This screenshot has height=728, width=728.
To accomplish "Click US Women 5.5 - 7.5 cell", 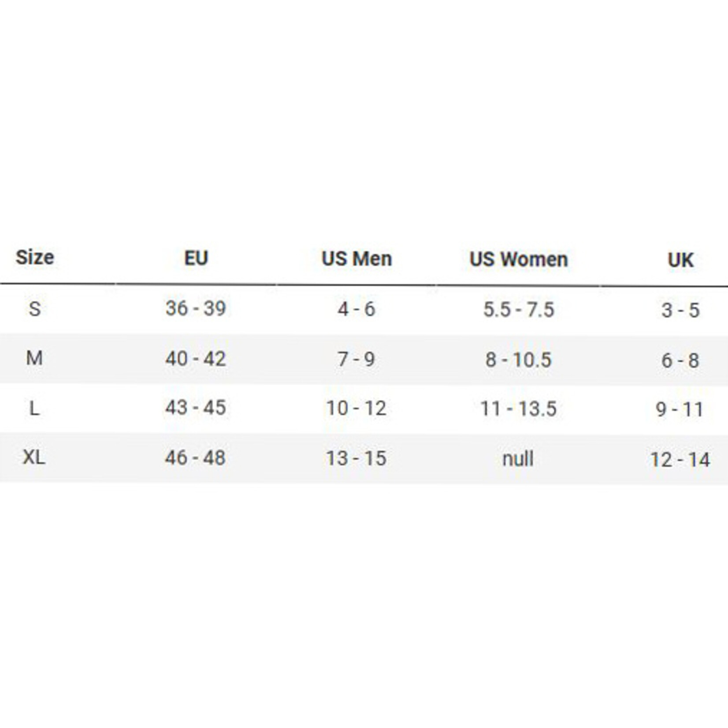I will (518, 310).
